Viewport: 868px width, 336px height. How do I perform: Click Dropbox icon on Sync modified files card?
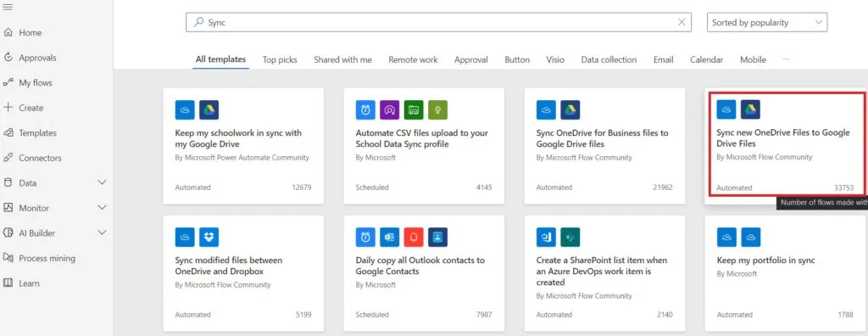click(209, 237)
